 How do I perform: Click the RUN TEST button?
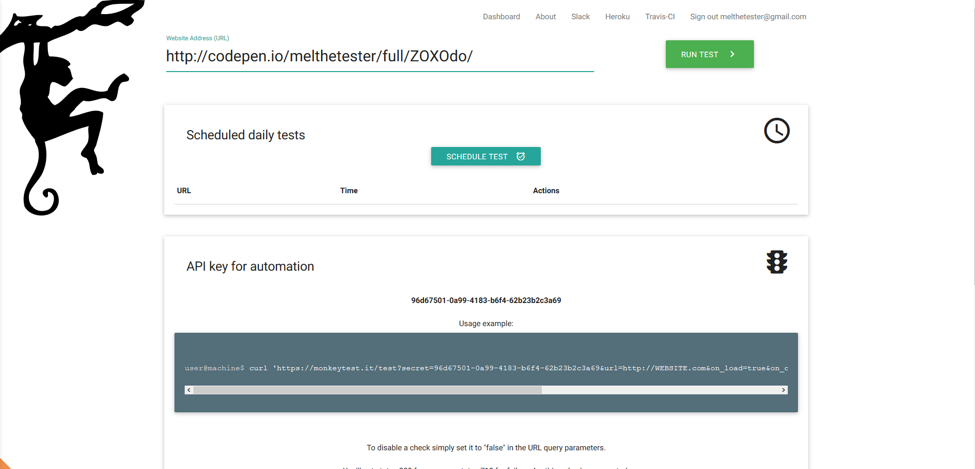pyautogui.click(x=709, y=54)
